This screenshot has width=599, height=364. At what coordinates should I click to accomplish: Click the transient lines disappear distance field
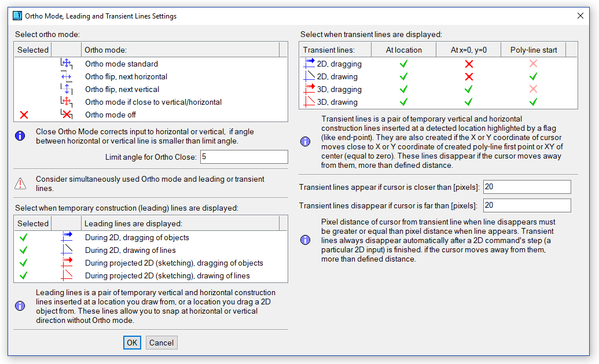(x=527, y=205)
